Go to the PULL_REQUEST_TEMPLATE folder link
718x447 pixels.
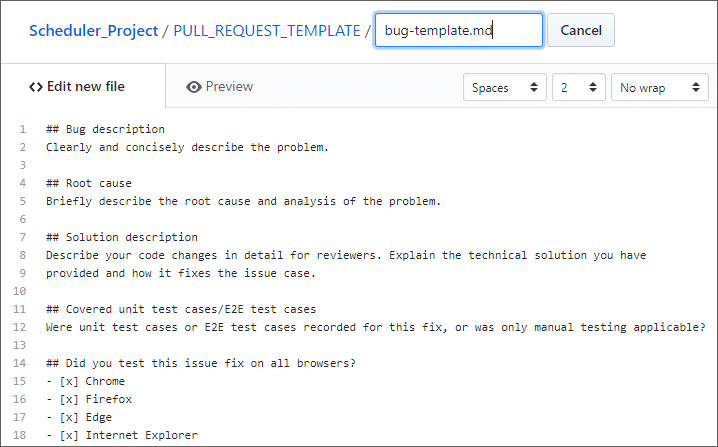(267, 31)
